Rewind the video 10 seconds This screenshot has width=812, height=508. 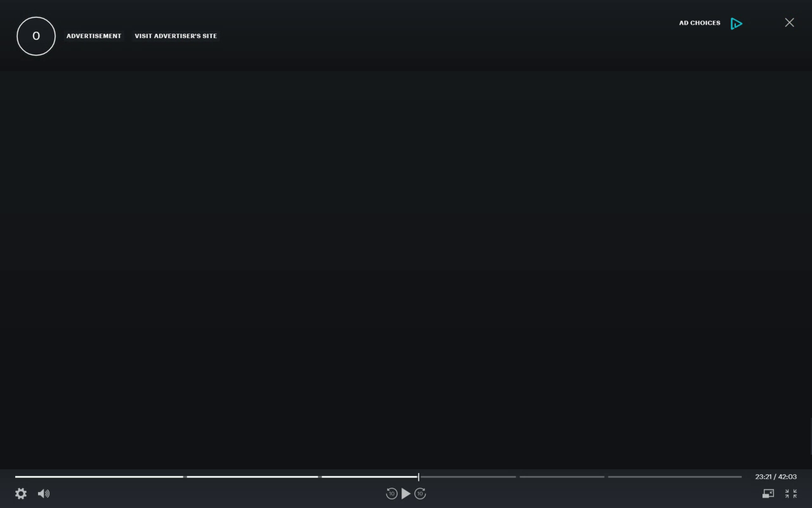tap(392, 493)
